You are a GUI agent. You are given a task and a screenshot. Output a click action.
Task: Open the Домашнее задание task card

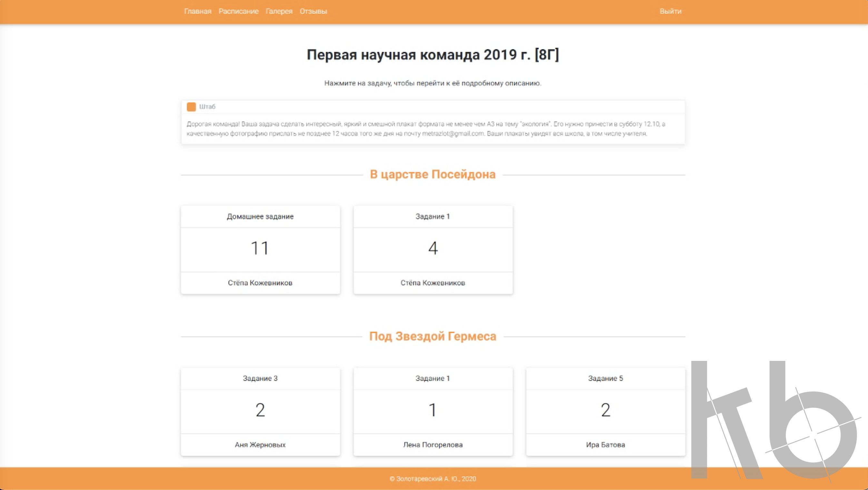(260, 217)
